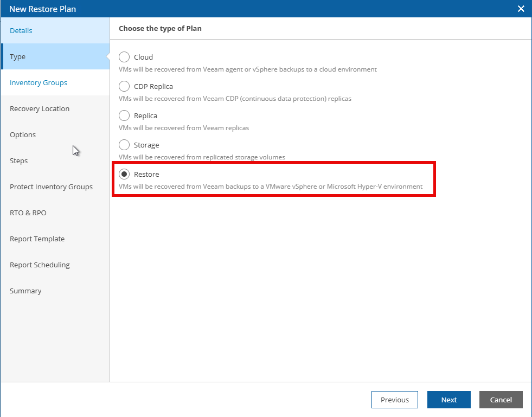
Task: Choose the CDP Replica radio option
Action: (124, 86)
